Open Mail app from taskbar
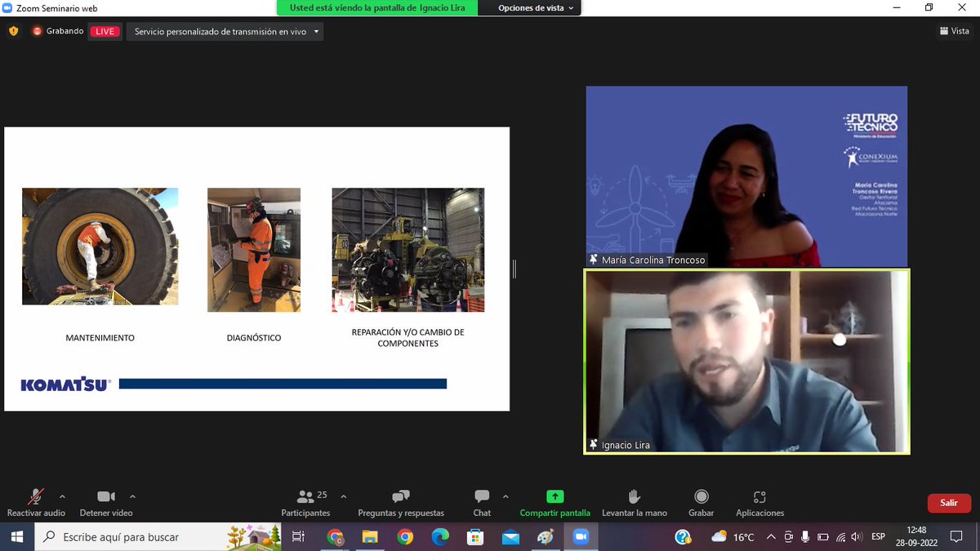The width and height of the screenshot is (980, 551). tap(510, 536)
